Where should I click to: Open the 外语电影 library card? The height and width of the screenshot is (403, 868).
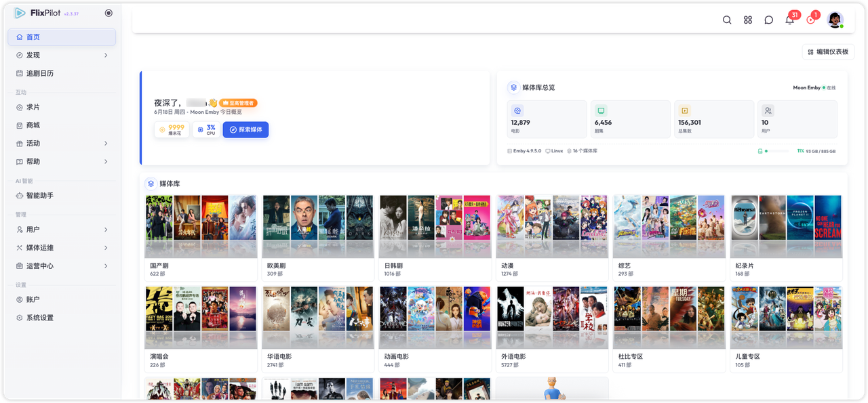point(552,328)
